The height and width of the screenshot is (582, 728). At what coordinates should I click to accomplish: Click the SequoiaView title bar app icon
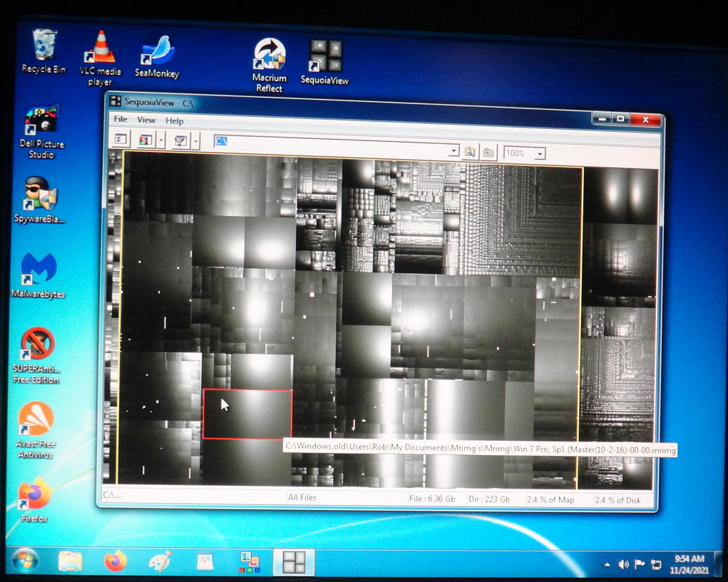tap(115, 101)
